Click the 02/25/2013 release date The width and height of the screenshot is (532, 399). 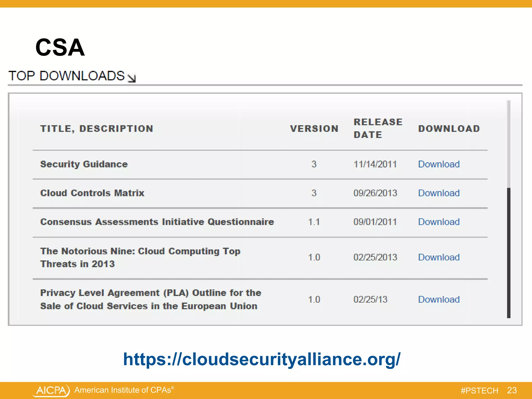[x=375, y=257]
